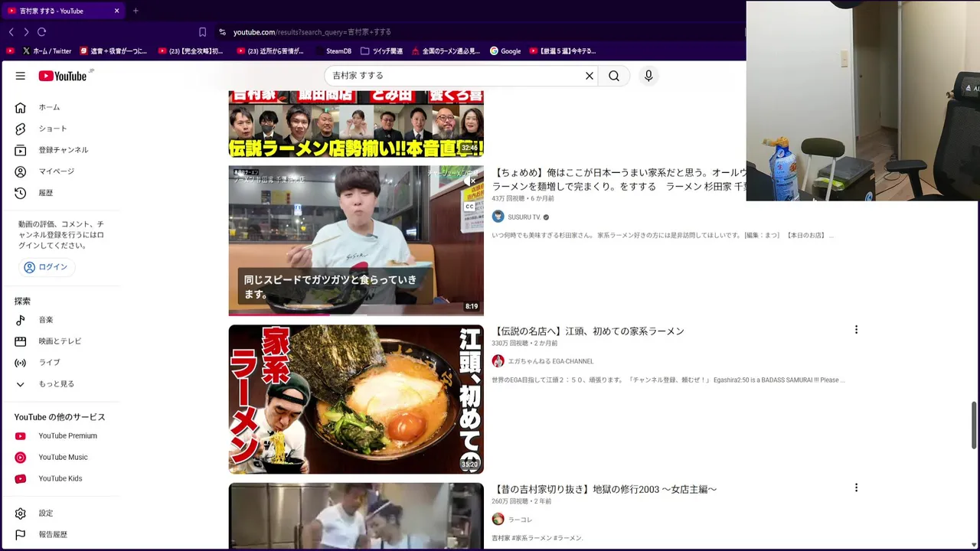Screen dimensions: 980x551
Task: Open the ホーム / Twitter bookmark
Action: point(47,51)
